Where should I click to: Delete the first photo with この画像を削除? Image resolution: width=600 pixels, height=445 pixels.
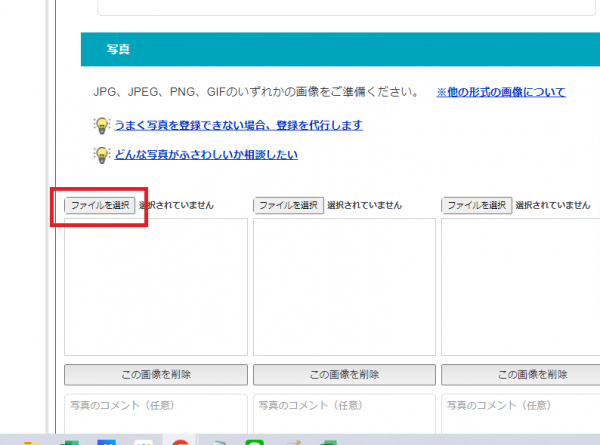pos(156,375)
